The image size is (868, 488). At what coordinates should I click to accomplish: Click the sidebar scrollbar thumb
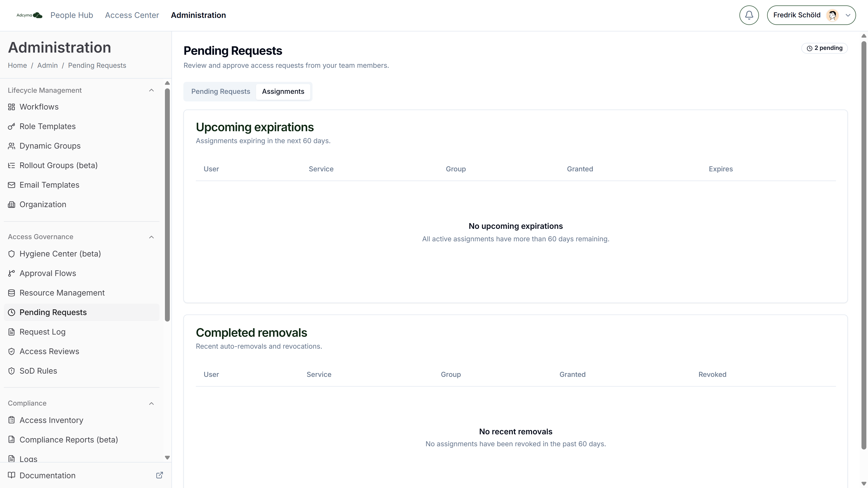click(167, 205)
